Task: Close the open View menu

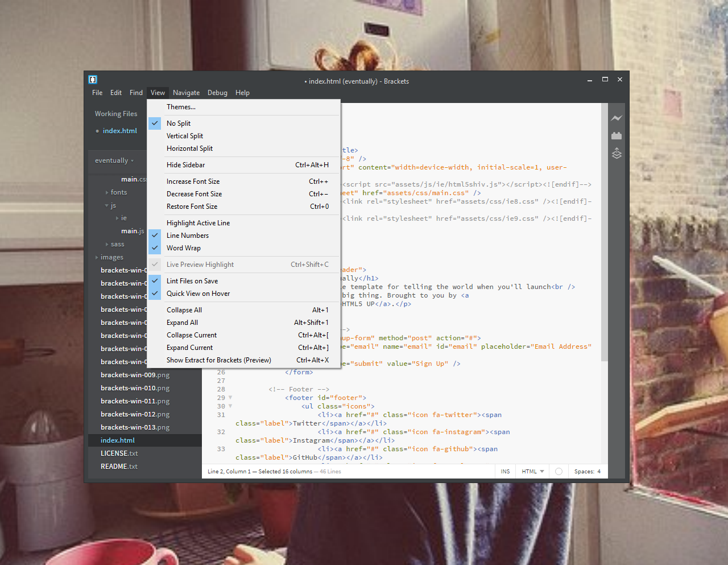Action: click(x=158, y=93)
